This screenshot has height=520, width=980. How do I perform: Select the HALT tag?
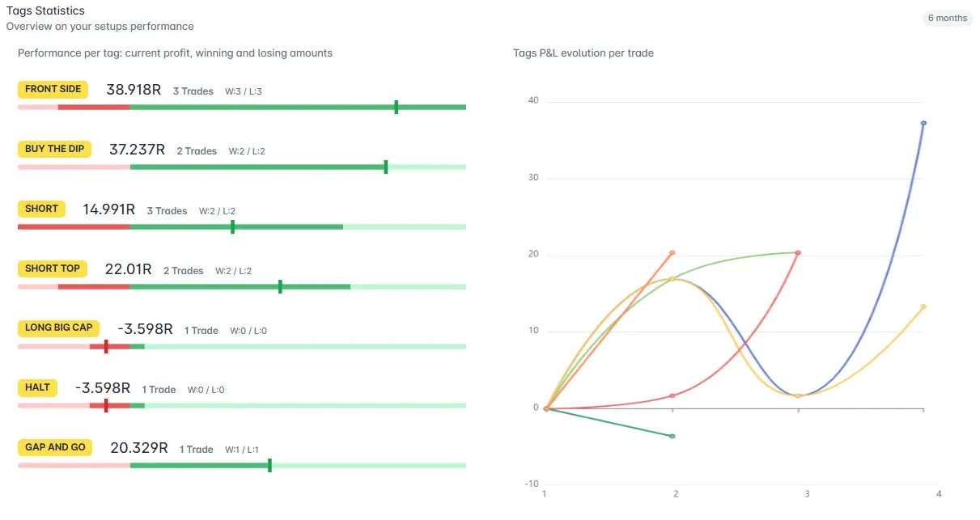(x=37, y=387)
